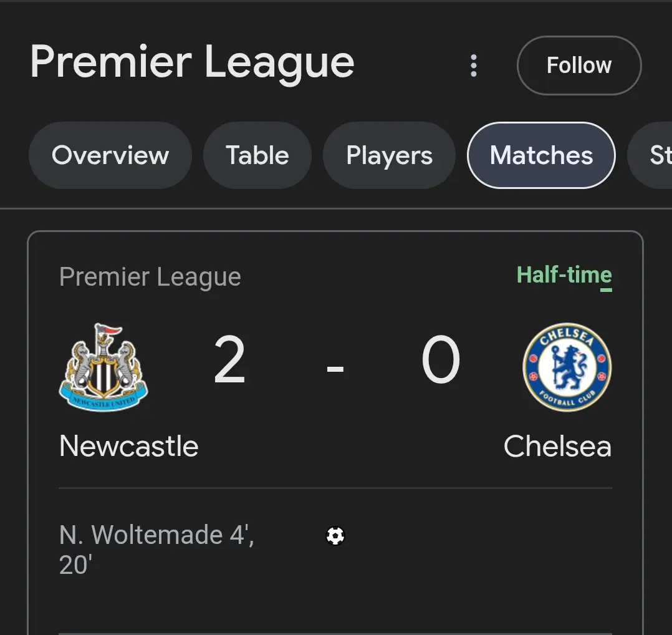This screenshot has width=672, height=635.
Task: Select the Matches tab
Action: click(541, 155)
